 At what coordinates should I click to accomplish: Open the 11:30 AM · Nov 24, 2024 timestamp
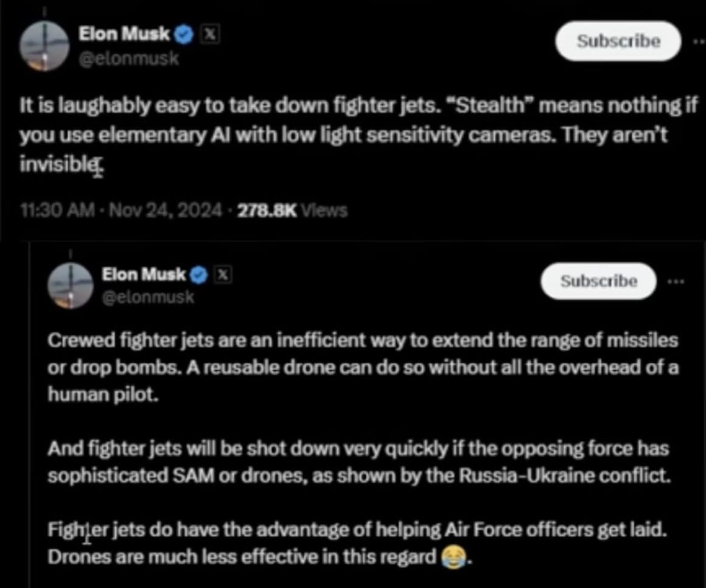point(121,211)
